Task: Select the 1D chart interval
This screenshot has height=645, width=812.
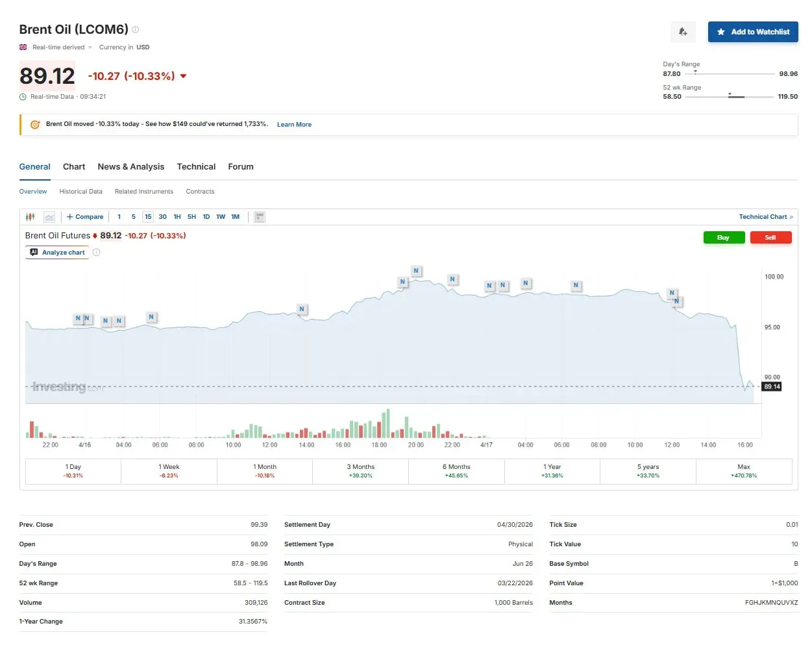Action: [x=206, y=217]
